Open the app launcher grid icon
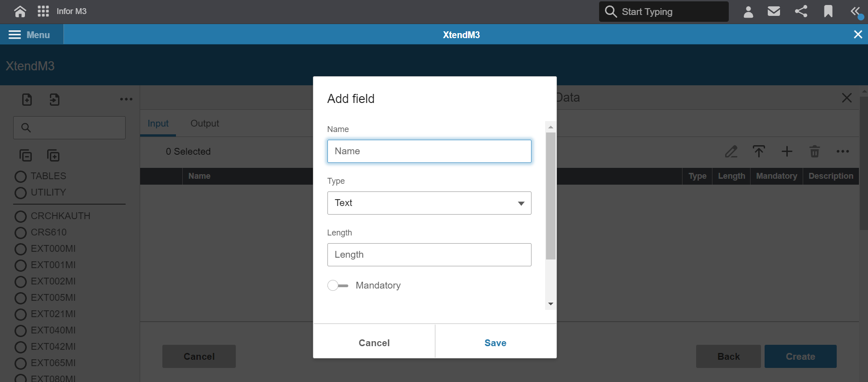This screenshot has width=868, height=382. 43,11
